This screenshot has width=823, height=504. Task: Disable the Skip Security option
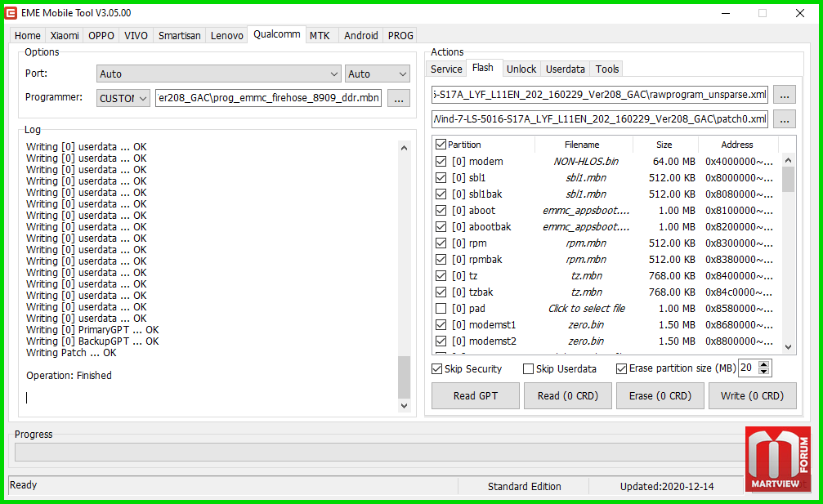(436, 369)
